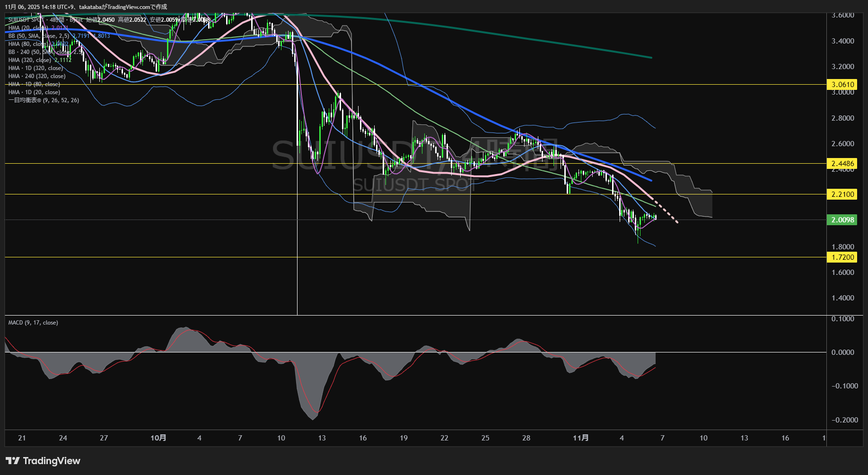Click the HMA (320, close) indicator label
This screenshot has height=475, width=868.
(29, 60)
